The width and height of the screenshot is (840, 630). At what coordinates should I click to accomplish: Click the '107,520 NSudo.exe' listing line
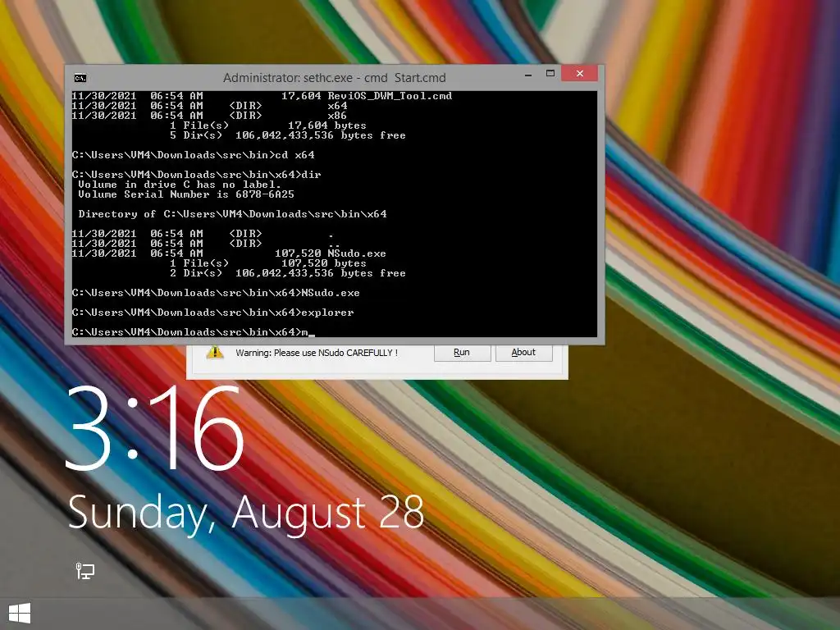point(229,253)
